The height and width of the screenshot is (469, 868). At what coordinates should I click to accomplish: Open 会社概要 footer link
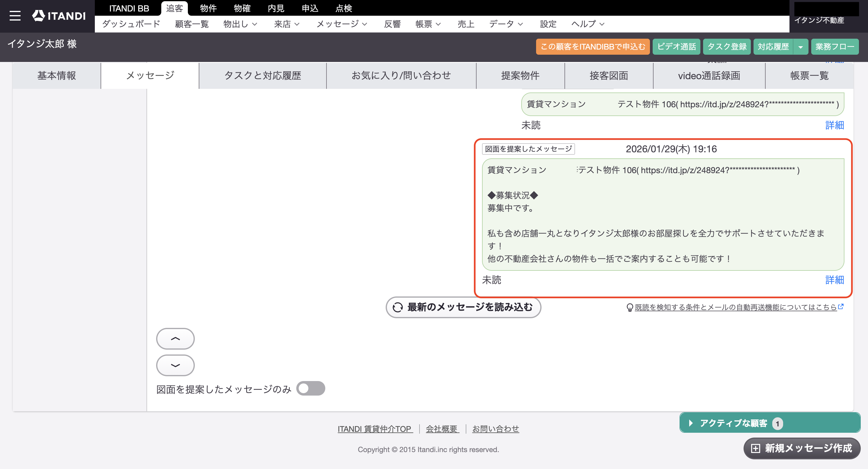click(442, 429)
